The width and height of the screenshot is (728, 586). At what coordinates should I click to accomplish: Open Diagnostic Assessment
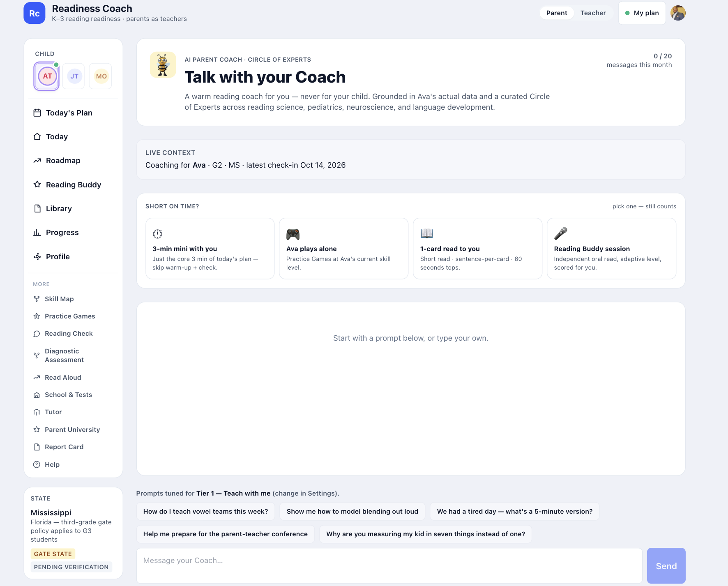coord(73,355)
